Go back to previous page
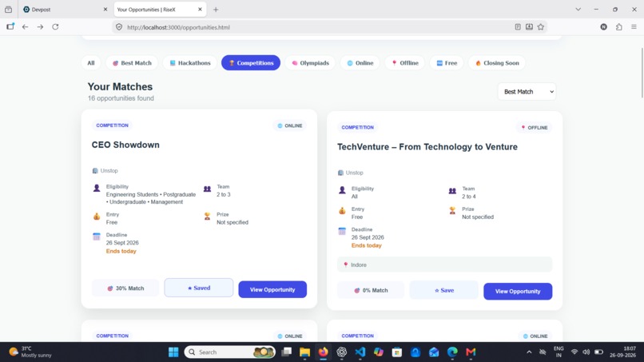644x362 pixels. pyautogui.click(x=25, y=26)
